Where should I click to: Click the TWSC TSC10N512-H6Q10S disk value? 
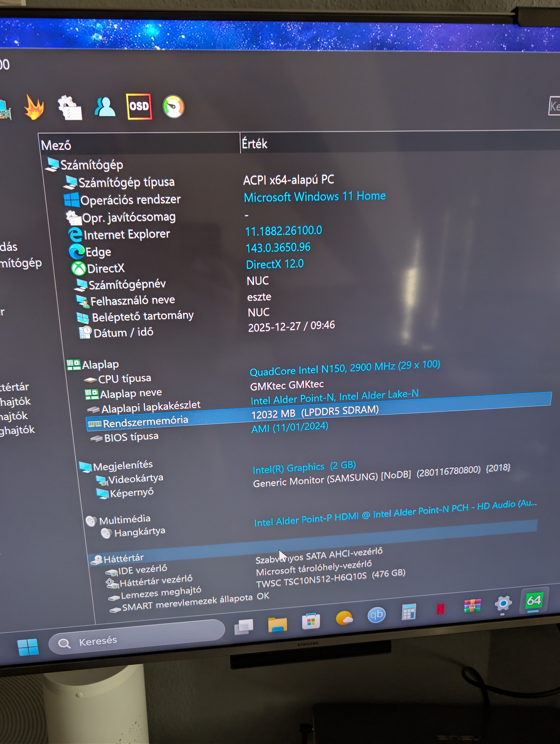(331, 579)
